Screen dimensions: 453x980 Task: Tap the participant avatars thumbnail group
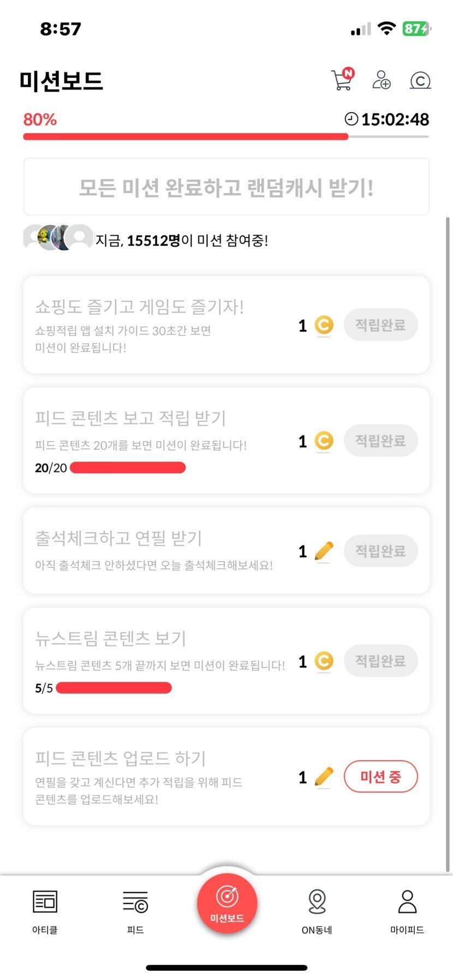(58, 238)
